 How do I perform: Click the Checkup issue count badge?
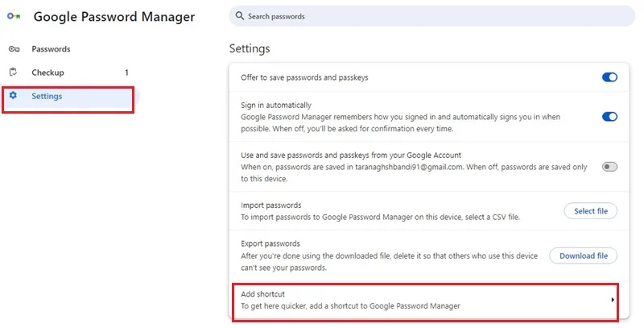tap(126, 73)
